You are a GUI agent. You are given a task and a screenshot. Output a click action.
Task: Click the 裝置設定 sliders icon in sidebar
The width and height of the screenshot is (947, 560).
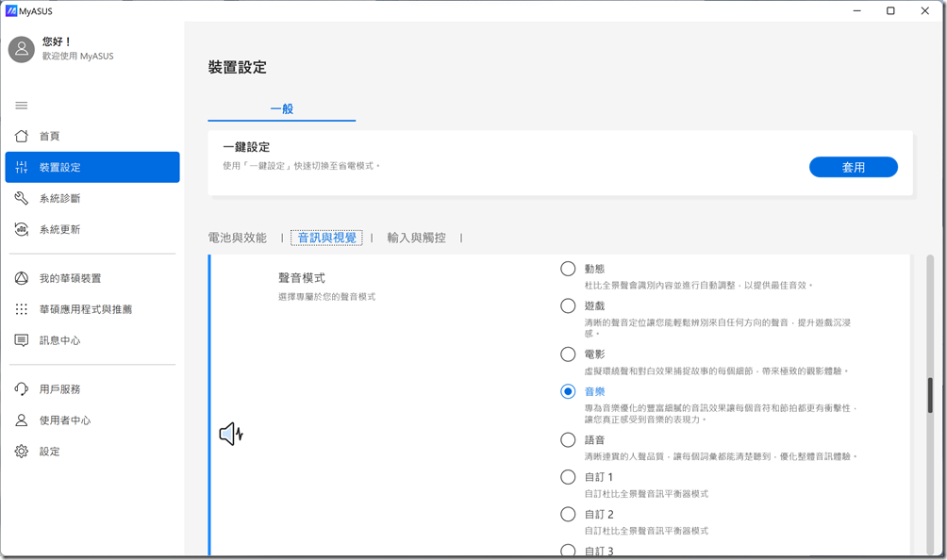tap(22, 167)
